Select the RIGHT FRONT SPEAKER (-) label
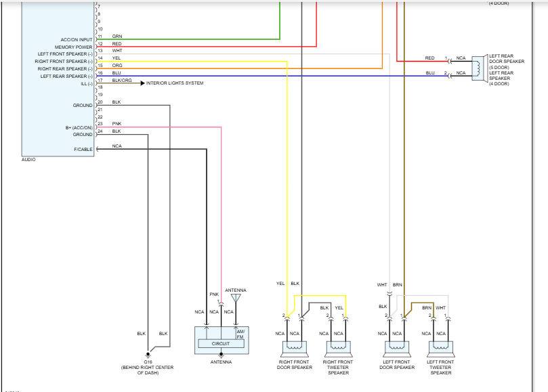 (x=64, y=62)
